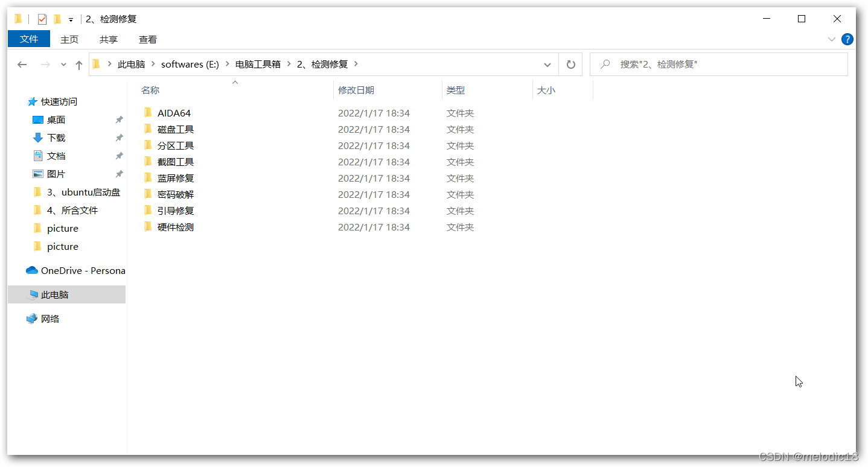Image resolution: width=868 pixels, height=467 pixels.
Task: Go up one folder level with the Up arrow
Action: pyautogui.click(x=79, y=65)
